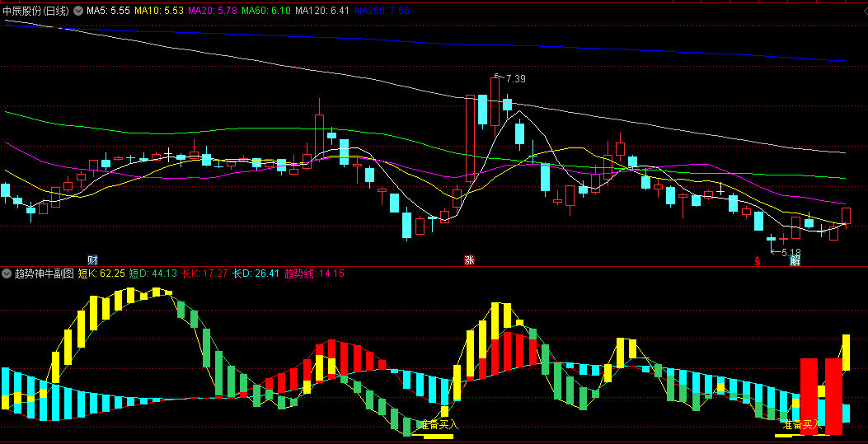Select the 长D: 26.41 value label

[256, 273]
